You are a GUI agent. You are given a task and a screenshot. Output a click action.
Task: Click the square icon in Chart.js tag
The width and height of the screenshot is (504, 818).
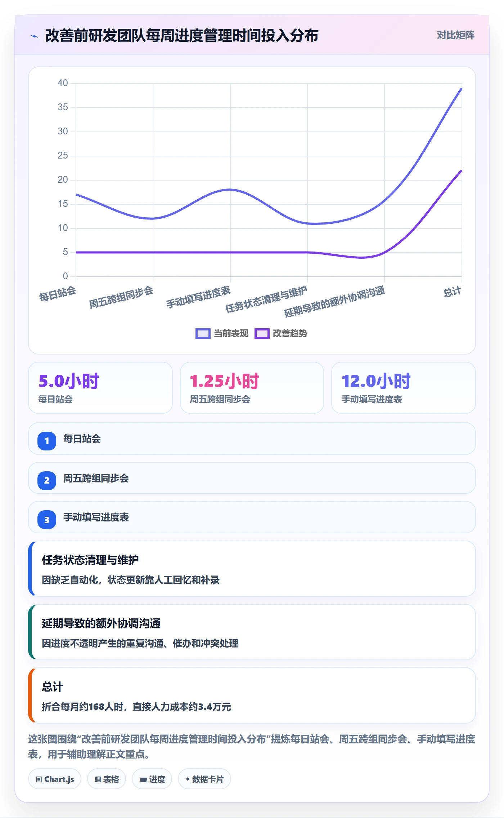(39, 779)
